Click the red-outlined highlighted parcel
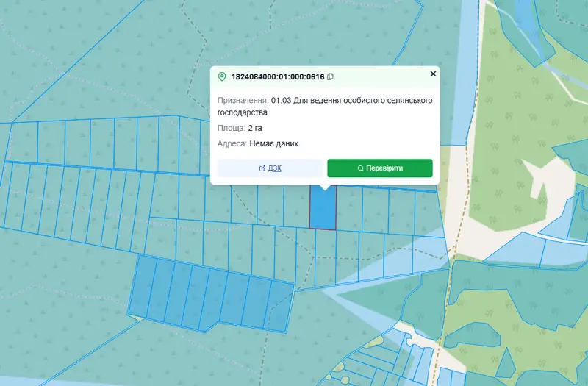This screenshot has height=386, width=588. click(323, 207)
